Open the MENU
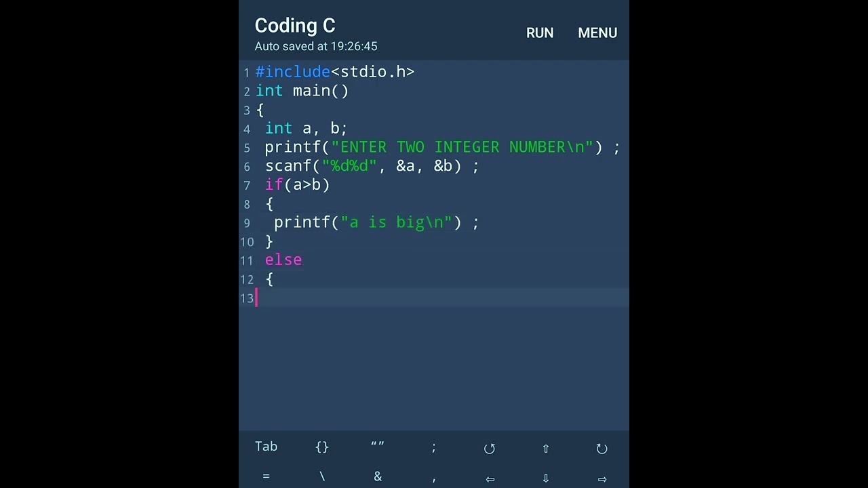Screen dimensions: 868x488 pyautogui.click(x=597, y=33)
